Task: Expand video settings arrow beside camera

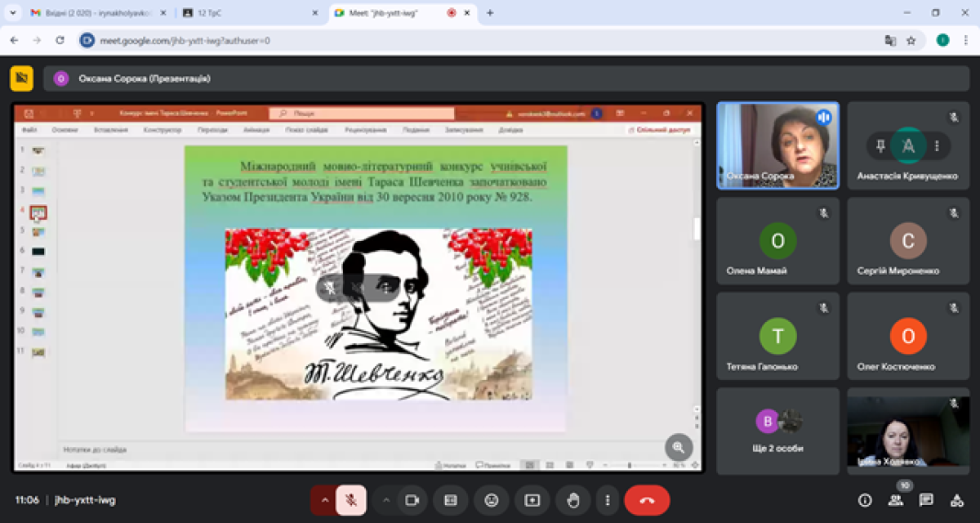Action: point(386,500)
